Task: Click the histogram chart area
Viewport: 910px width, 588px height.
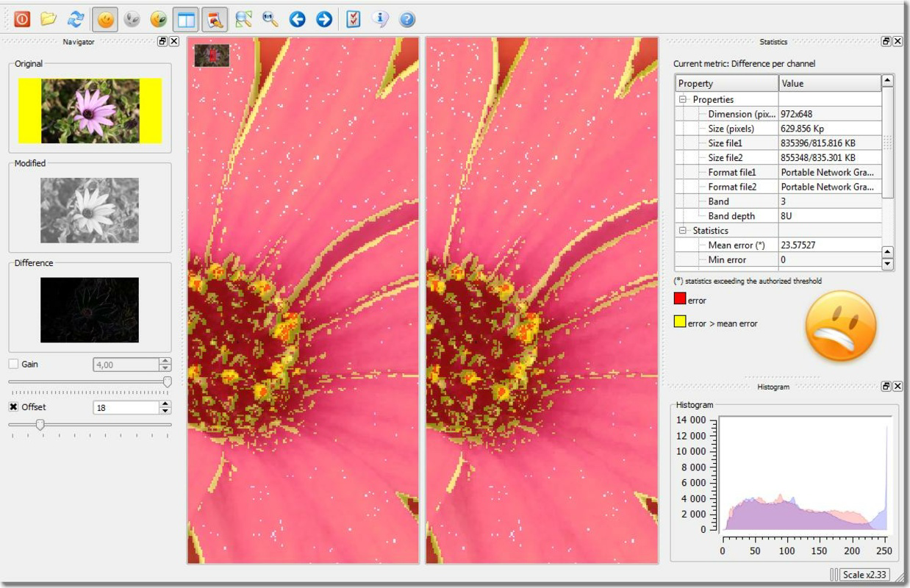Action: click(x=805, y=473)
